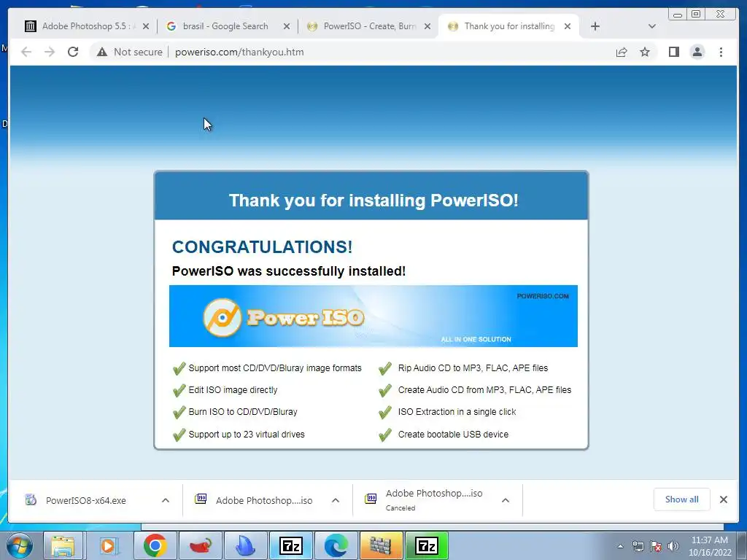Click 'Create bootable USB device' text
The width and height of the screenshot is (747, 560).
(453, 435)
